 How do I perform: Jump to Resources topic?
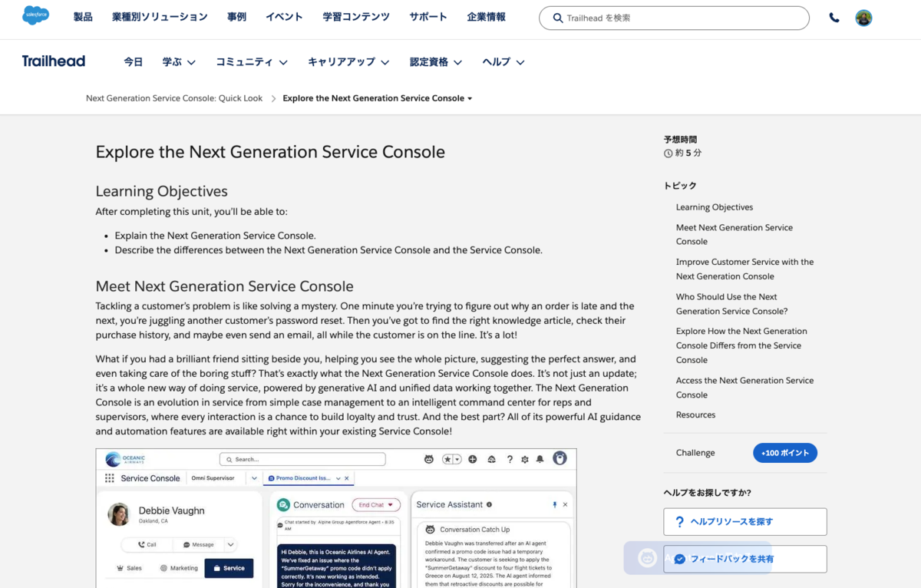pos(695,415)
